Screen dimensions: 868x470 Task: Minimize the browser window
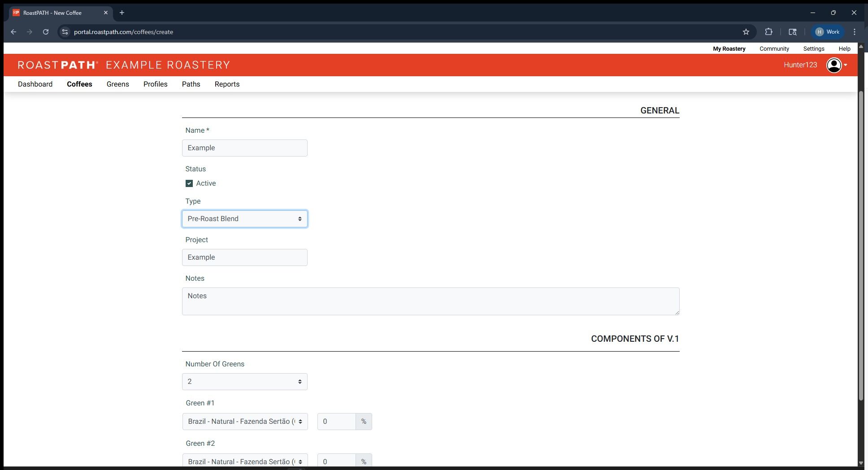pos(813,13)
